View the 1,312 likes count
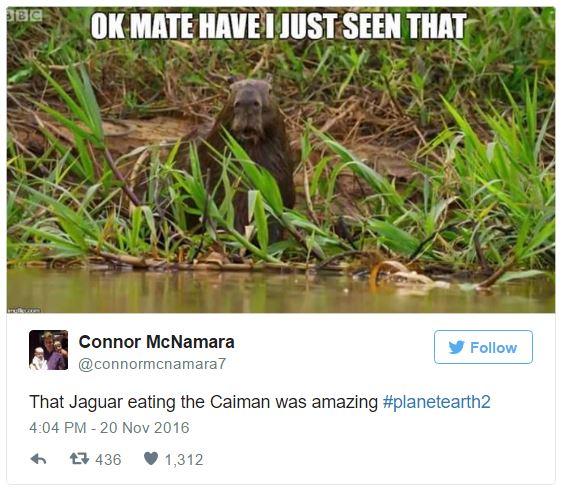 pyautogui.click(x=184, y=460)
